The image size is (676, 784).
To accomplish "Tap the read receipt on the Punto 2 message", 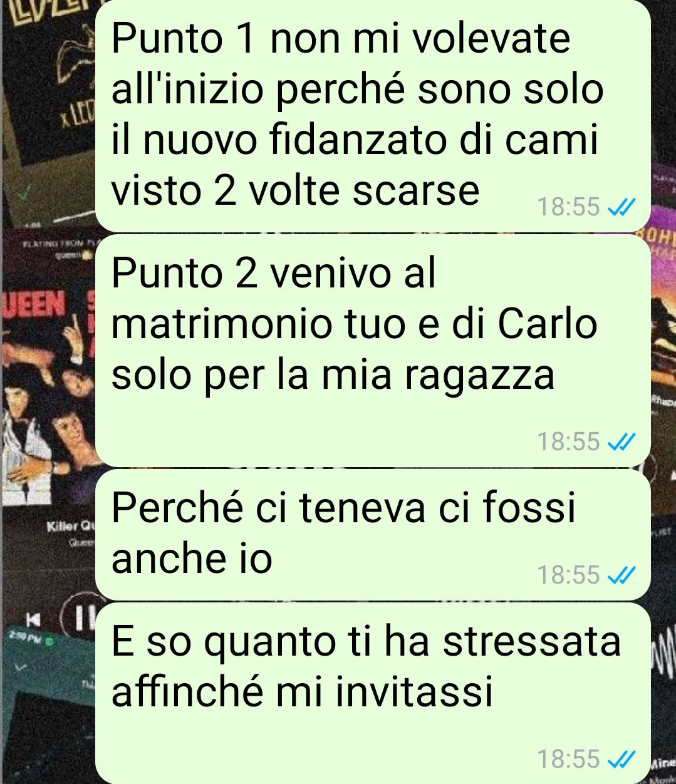I will [623, 442].
